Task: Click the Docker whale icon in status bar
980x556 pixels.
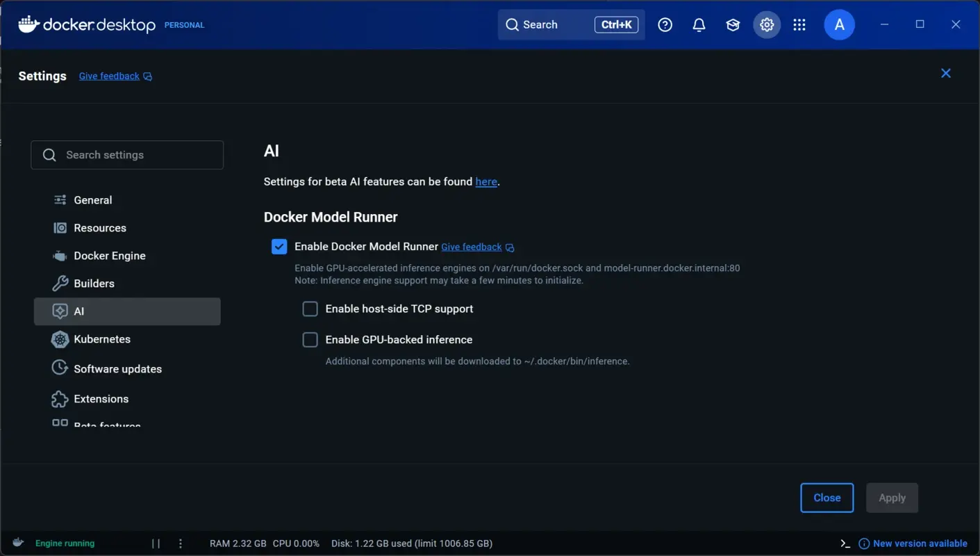Action: point(17,543)
